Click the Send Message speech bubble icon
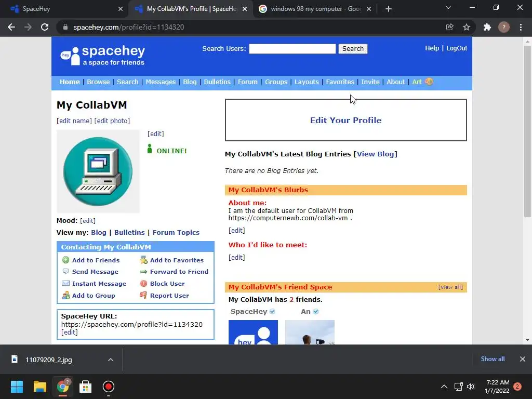532x399 pixels. (x=65, y=271)
